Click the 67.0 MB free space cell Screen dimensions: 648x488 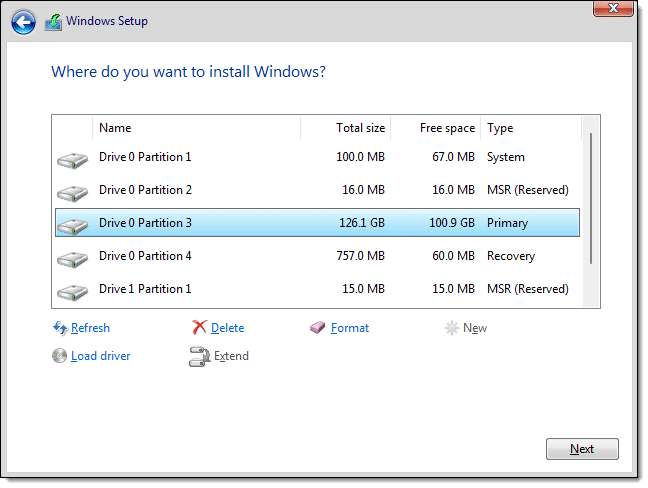pos(453,157)
